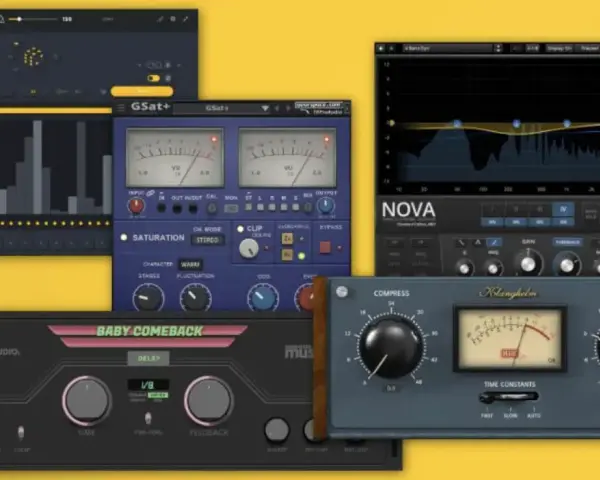Click the Klanghelm COMPRESS knob
600x480 pixels.
(391, 347)
